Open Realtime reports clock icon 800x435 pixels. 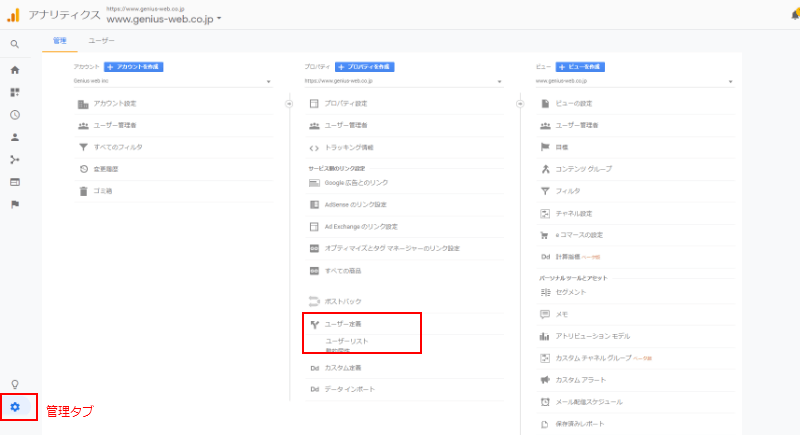(x=15, y=115)
